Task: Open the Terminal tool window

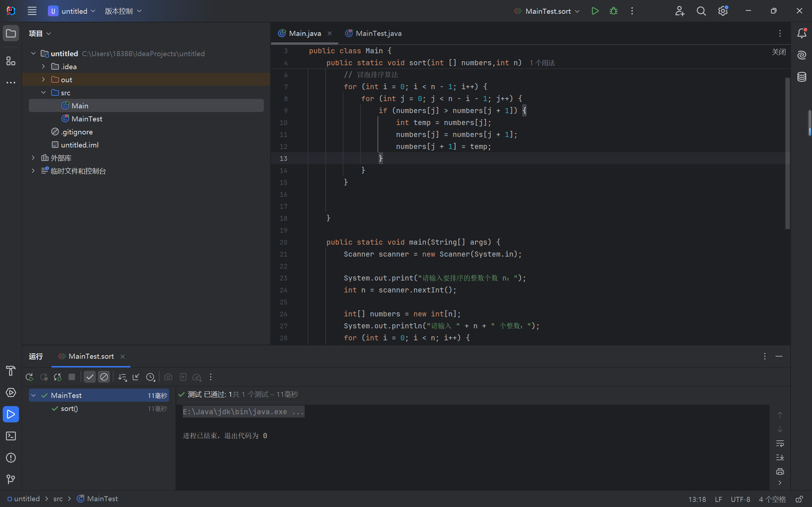Action: (x=11, y=436)
